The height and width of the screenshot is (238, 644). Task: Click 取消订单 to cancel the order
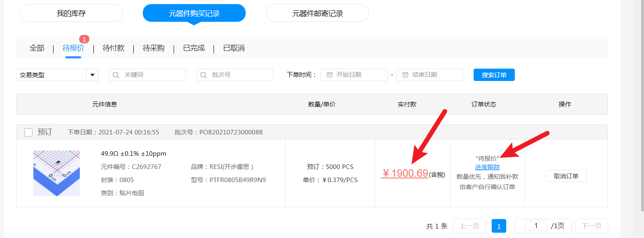[566, 176]
